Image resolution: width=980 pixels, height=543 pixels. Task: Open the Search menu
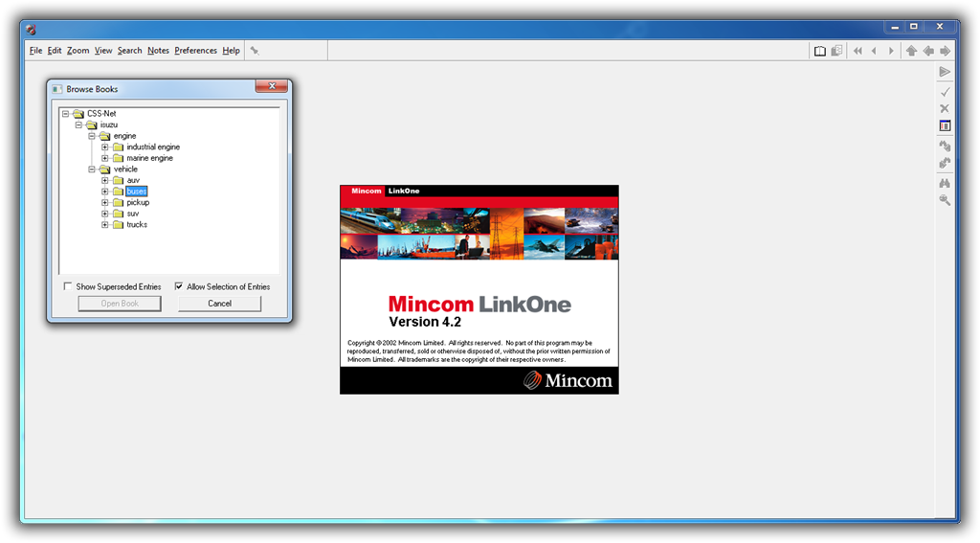click(x=129, y=51)
